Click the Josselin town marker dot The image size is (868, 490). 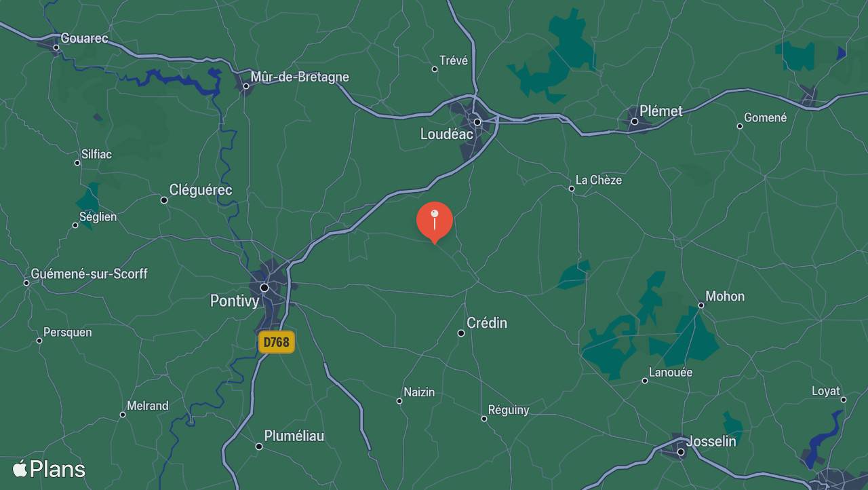[680, 452]
